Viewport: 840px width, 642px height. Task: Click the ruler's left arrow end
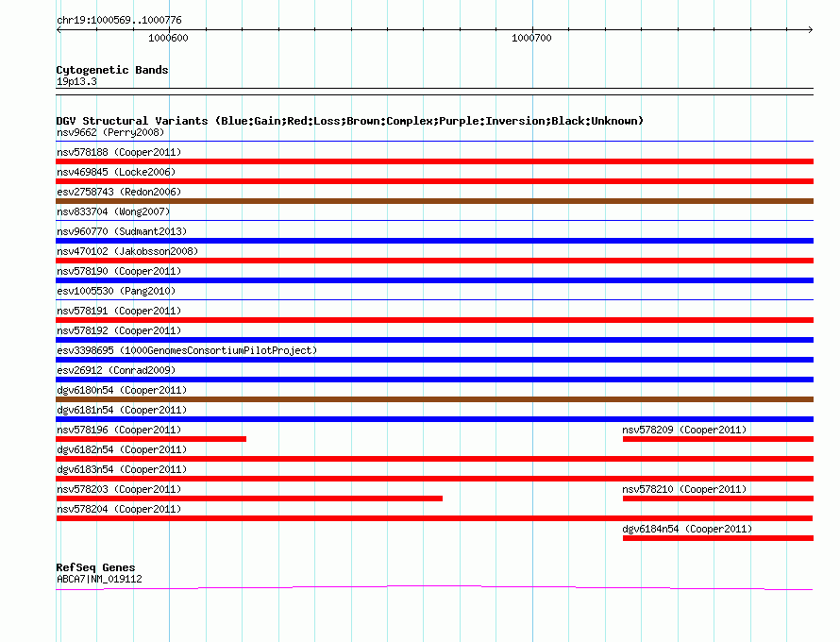(59, 29)
